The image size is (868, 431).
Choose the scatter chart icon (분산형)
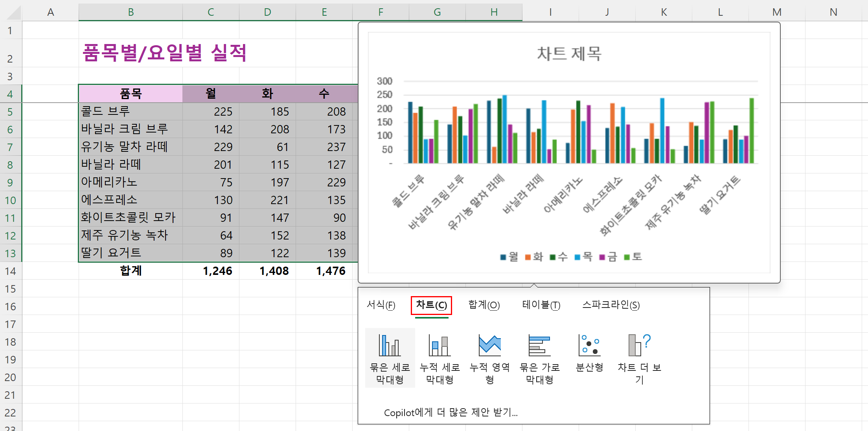589,346
